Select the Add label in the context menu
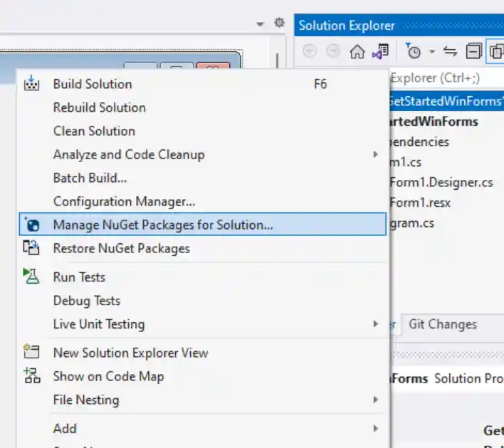Viewport: 504px width, 448px height. click(65, 428)
